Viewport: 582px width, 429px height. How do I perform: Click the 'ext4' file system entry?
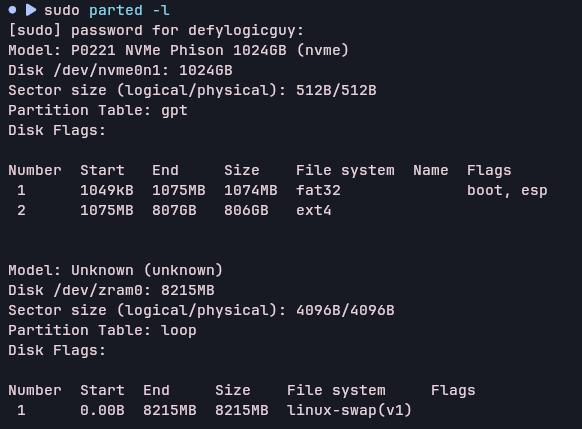coord(313,211)
